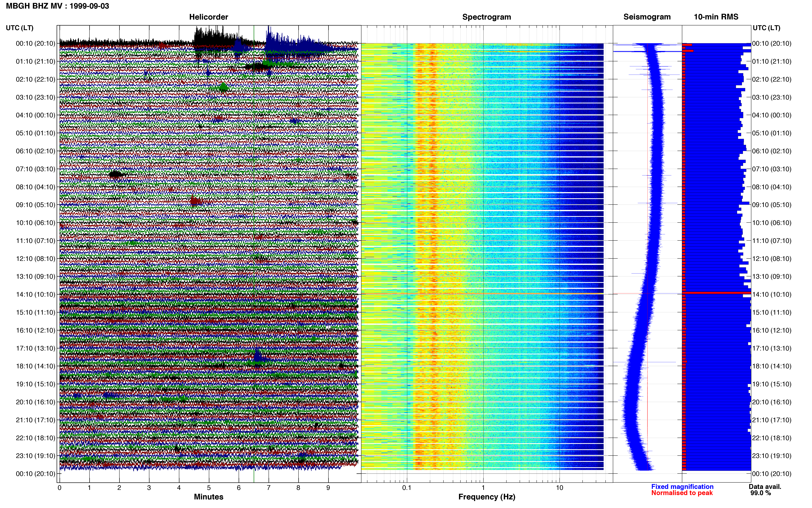Image resolution: width=812 pixels, height=508 pixels.
Task: Click minute tick label 4 under Helicorder
Action: pyautogui.click(x=179, y=487)
